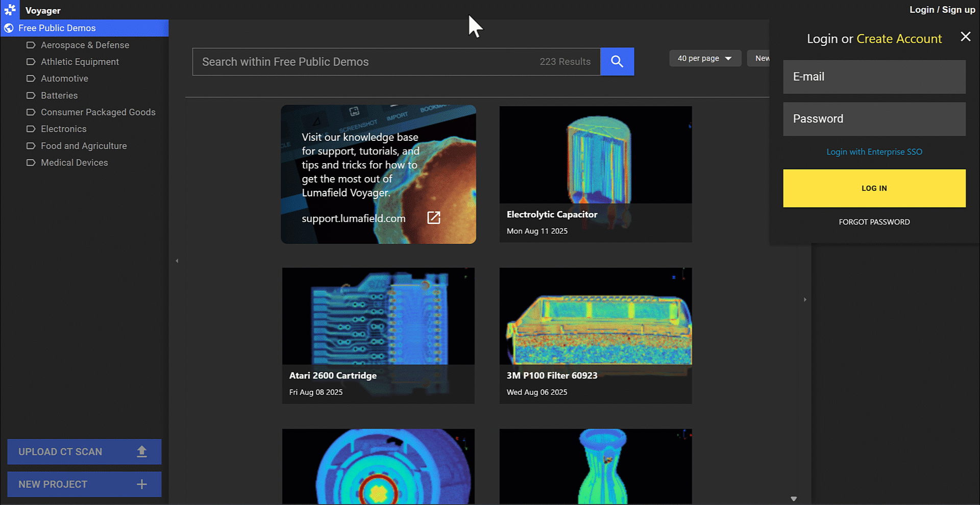Open the 40 per page dropdown
This screenshot has width=980, height=505.
(x=705, y=58)
